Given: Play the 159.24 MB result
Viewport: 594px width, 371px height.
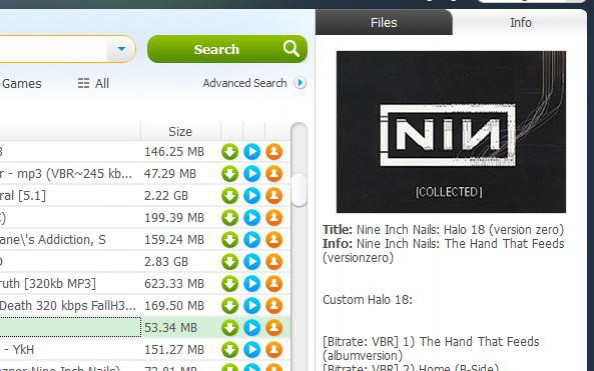Looking at the screenshot, I should click(x=252, y=240).
